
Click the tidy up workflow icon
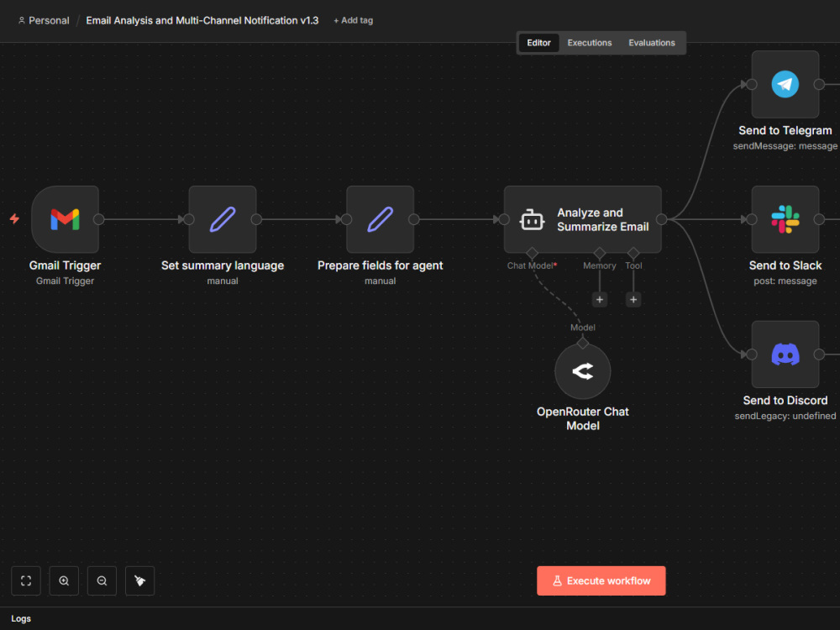pyautogui.click(x=139, y=580)
